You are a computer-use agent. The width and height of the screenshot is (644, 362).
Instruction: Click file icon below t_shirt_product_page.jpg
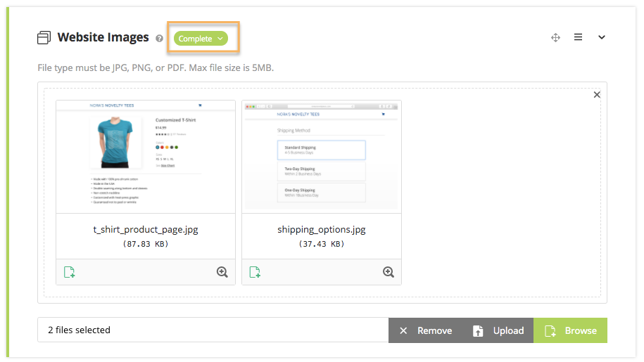(69, 272)
